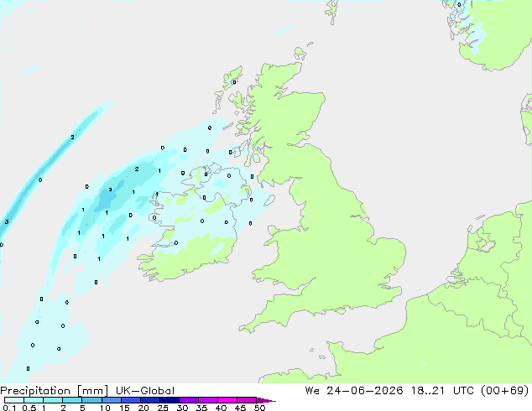Select the 0.5–1 mm legend color box
The height and width of the screenshot is (411, 532).
[34, 400]
